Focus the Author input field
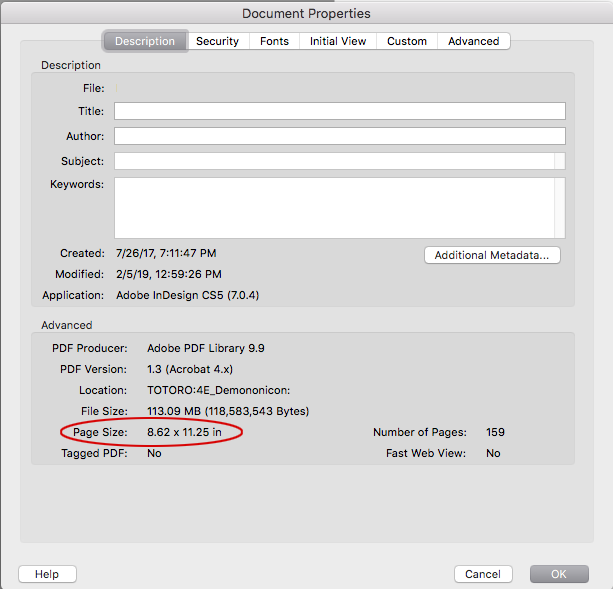This screenshot has width=613, height=589. coord(339,136)
